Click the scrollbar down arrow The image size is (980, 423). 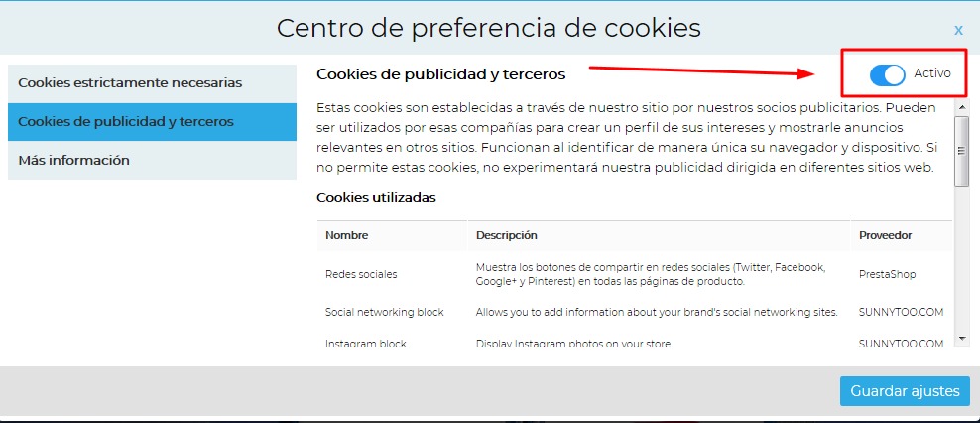[x=961, y=338]
